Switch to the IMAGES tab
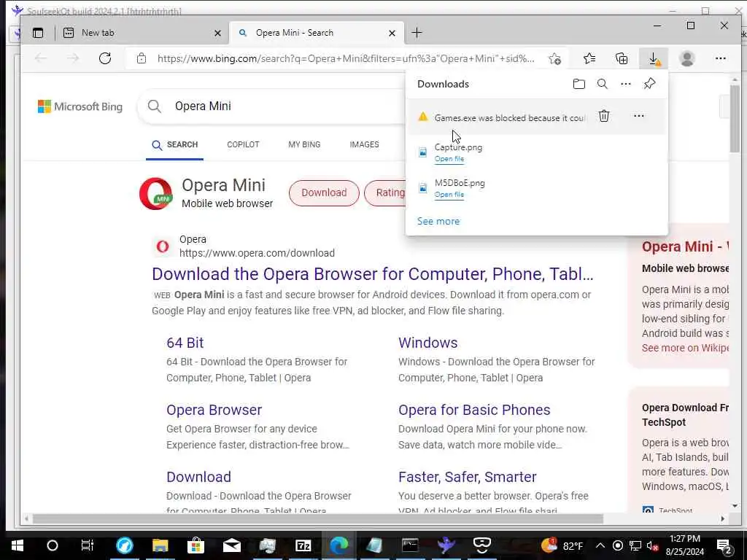Image resolution: width=747 pixels, height=560 pixels. click(365, 144)
